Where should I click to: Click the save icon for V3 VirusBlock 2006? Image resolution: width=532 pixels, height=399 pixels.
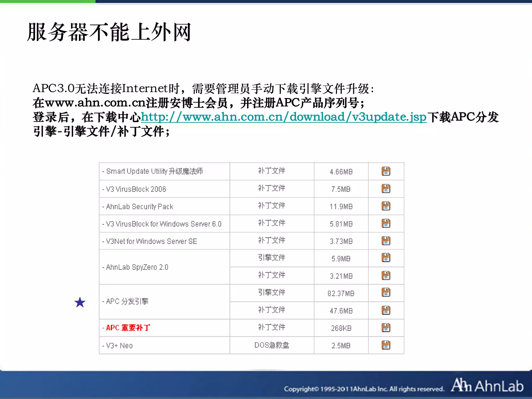pos(386,189)
